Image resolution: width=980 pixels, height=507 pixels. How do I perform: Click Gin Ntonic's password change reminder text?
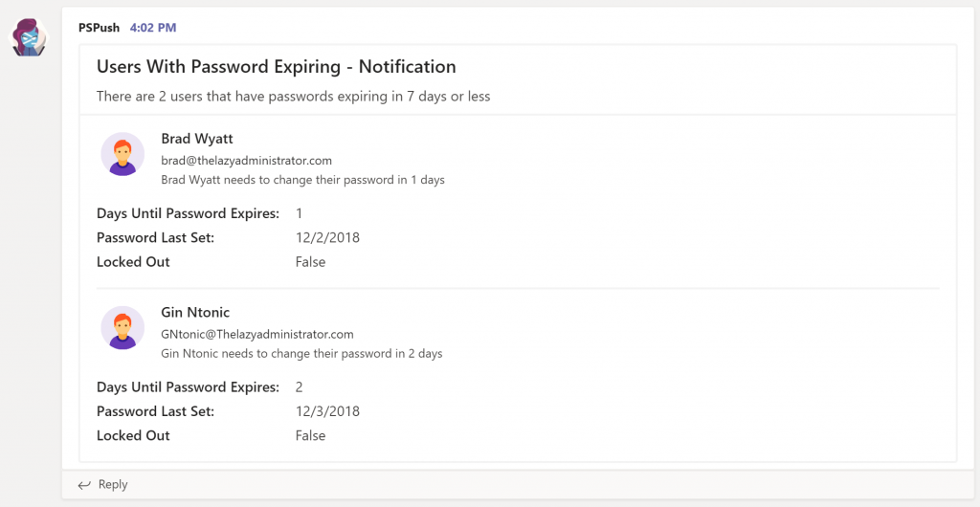coord(301,353)
